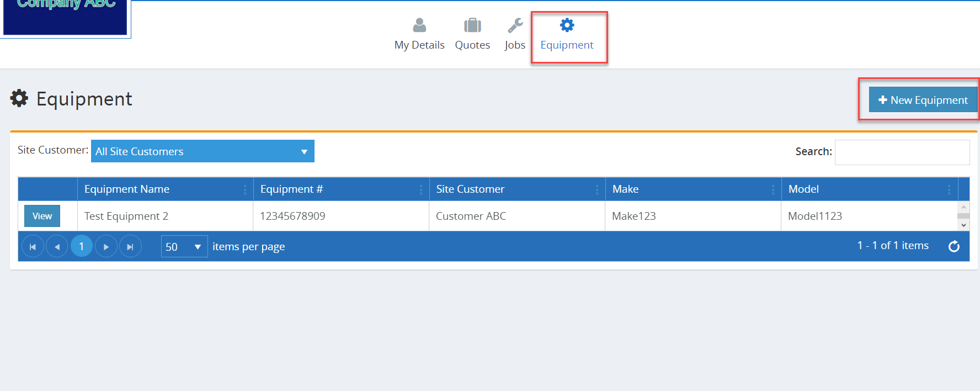Go to the next page arrow
The width and height of the screenshot is (980, 391).
pos(106,246)
